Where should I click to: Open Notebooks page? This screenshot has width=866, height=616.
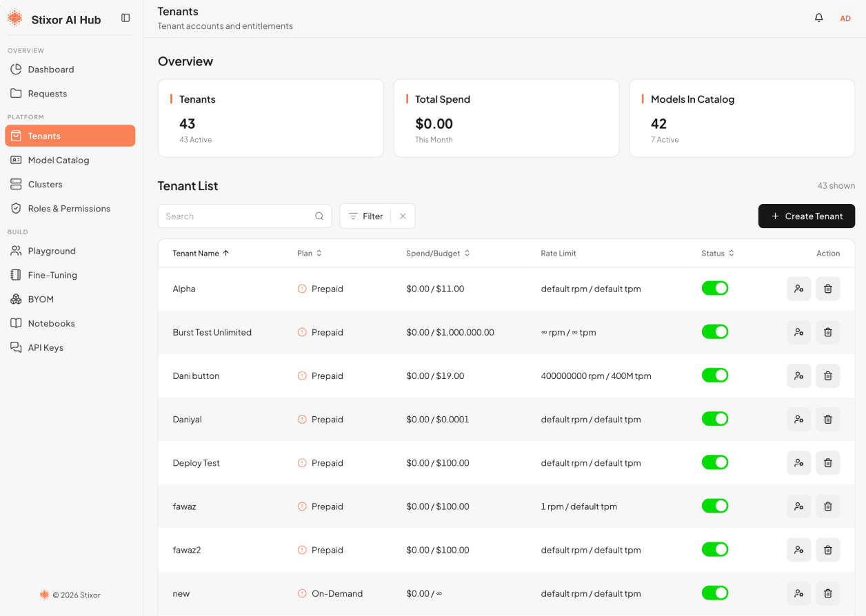(70, 323)
